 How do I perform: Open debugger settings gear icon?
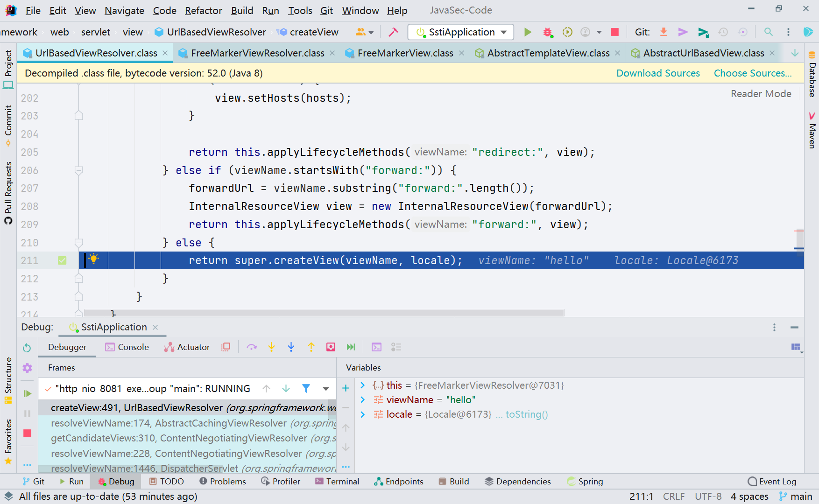coord(27,368)
